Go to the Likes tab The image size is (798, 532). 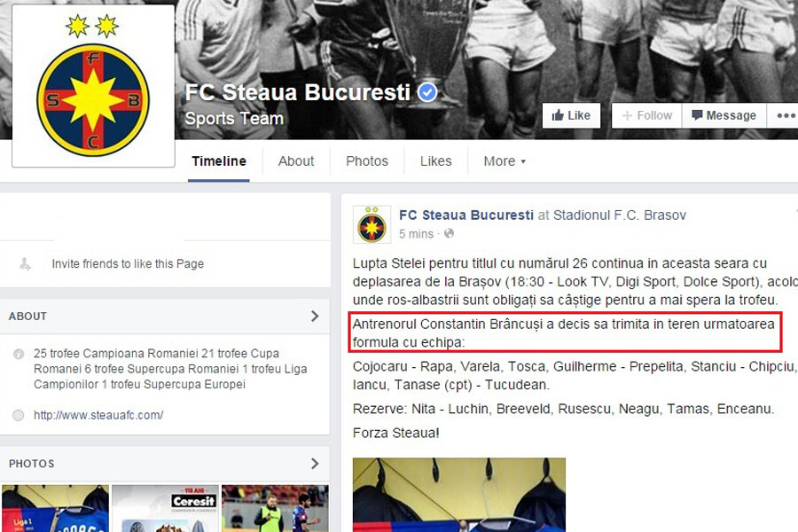(435, 161)
